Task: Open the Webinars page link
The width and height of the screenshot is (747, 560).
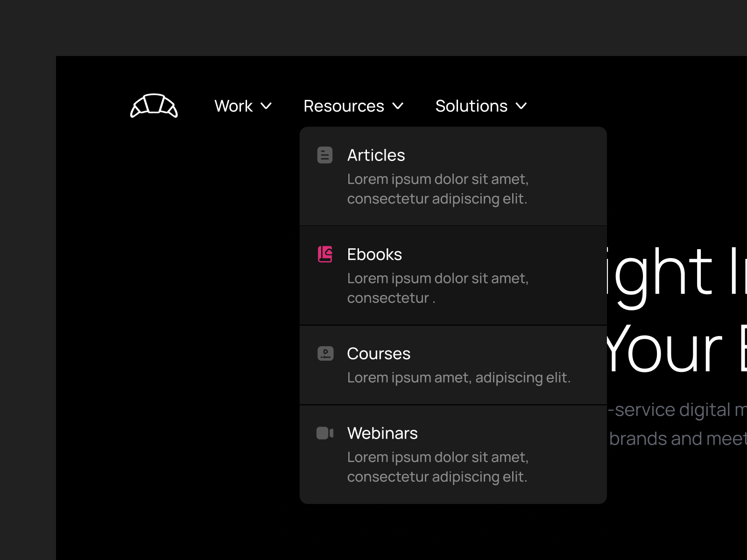Action: pyautogui.click(x=382, y=433)
